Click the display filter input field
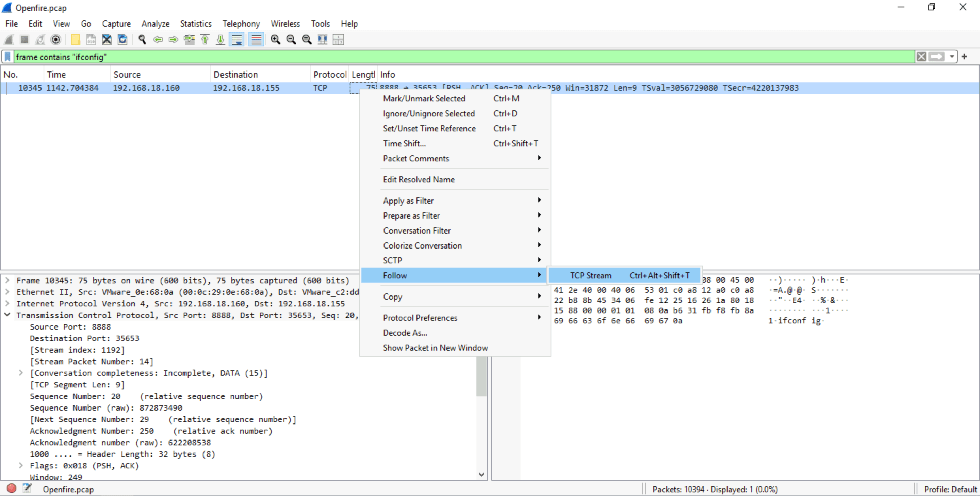Viewport: 980px width, 496px height. coord(464,57)
